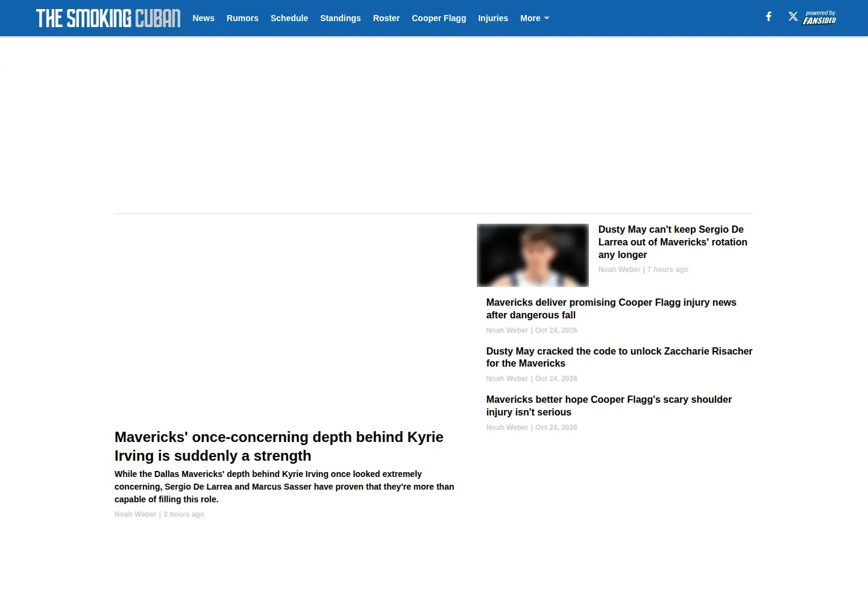Click the Sergio De Larrea article thumbnail
The height and width of the screenshot is (603, 868).
(533, 255)
